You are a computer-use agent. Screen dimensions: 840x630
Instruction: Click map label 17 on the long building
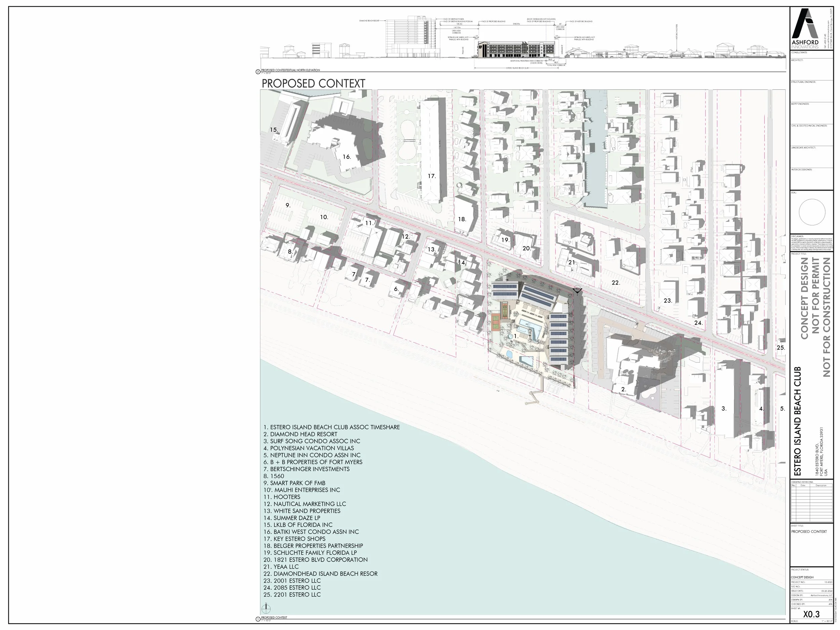click(431, 176)
